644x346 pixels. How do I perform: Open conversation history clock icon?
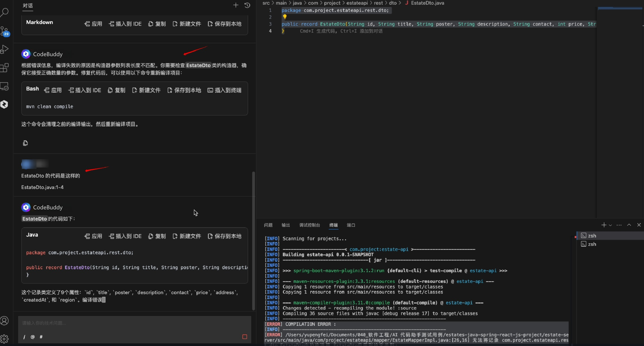click(247, 5)
